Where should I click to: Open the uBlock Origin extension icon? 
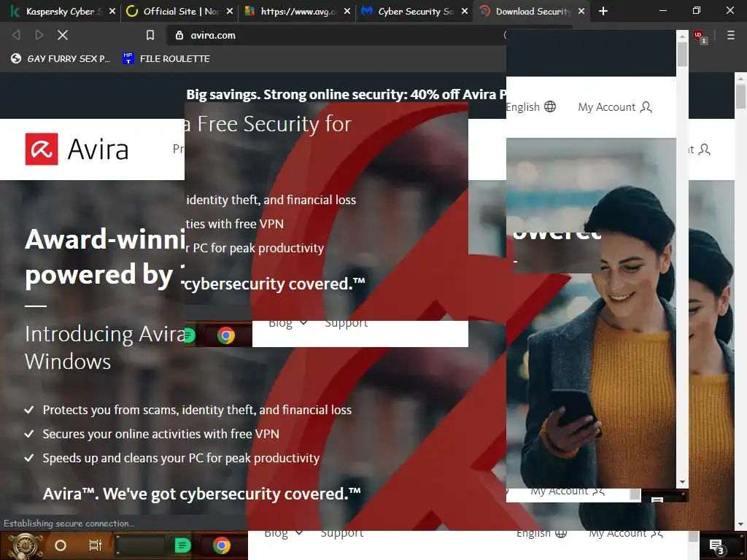pos(700,36)
